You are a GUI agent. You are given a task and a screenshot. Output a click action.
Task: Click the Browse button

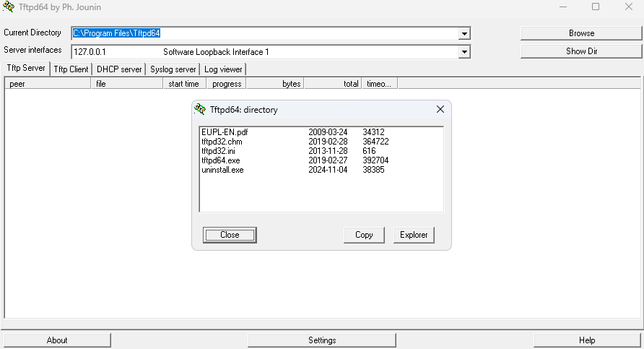(581, 33)
